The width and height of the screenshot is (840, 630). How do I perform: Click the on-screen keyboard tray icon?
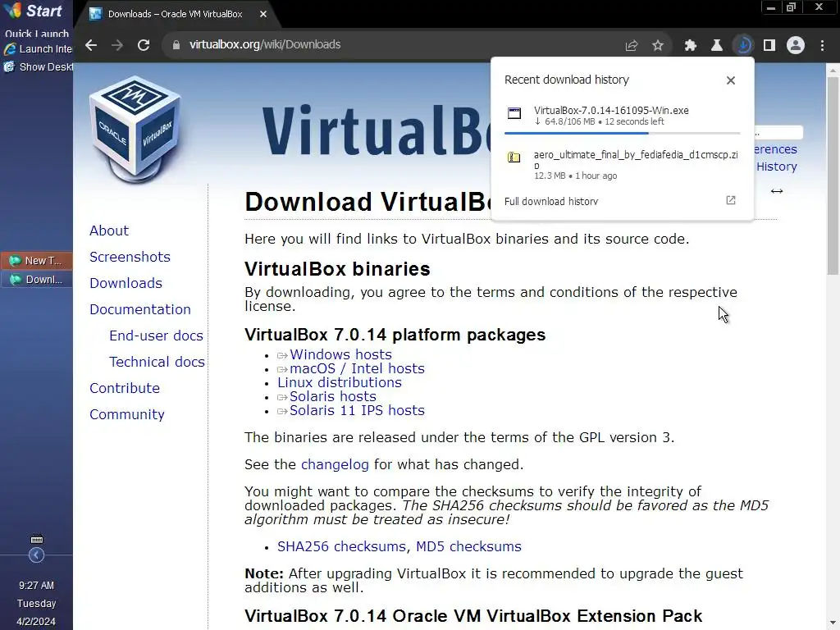point(36,540)
